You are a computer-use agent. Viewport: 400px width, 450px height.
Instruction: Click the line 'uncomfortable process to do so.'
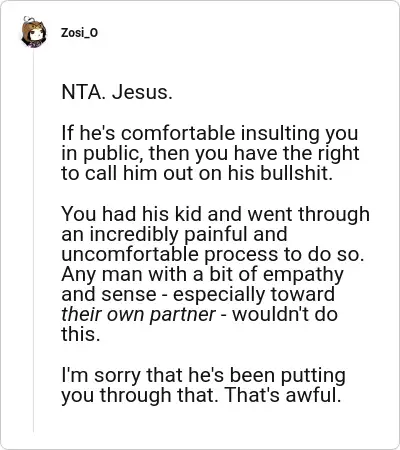pos(212,254)
